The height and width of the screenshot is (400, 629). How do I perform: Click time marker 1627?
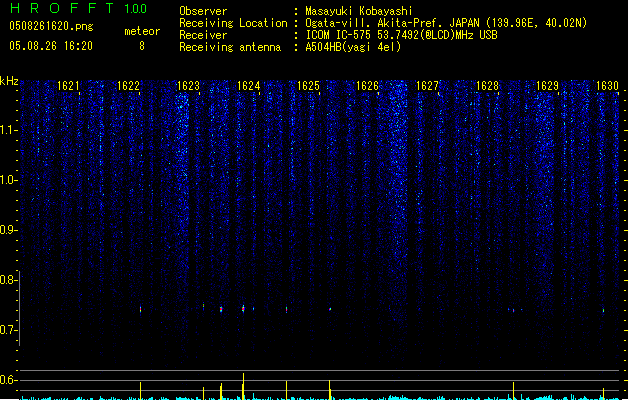tap(427, 85)
